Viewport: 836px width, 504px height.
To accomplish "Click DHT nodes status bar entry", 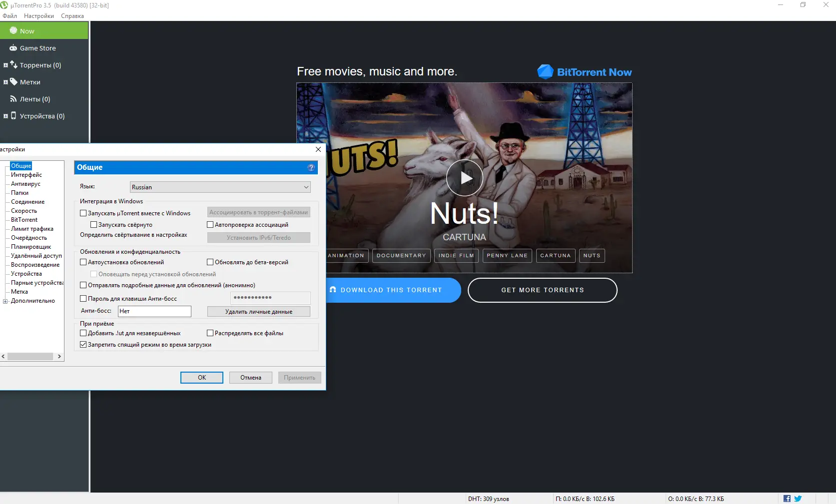I will [x=489, y=499].
